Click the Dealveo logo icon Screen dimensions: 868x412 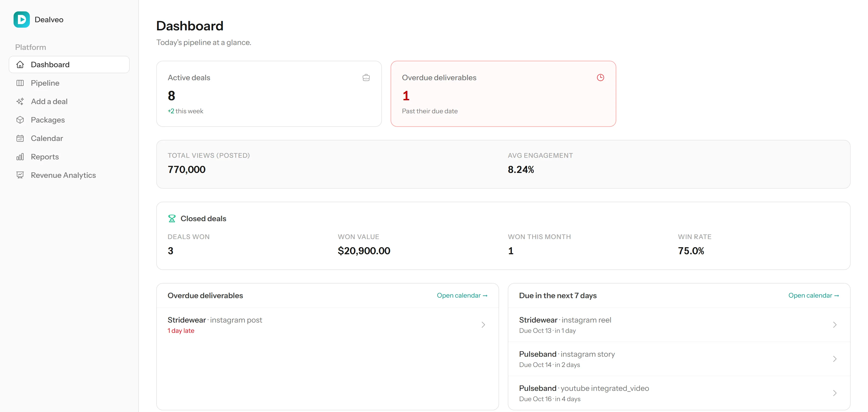pos(22,20)
